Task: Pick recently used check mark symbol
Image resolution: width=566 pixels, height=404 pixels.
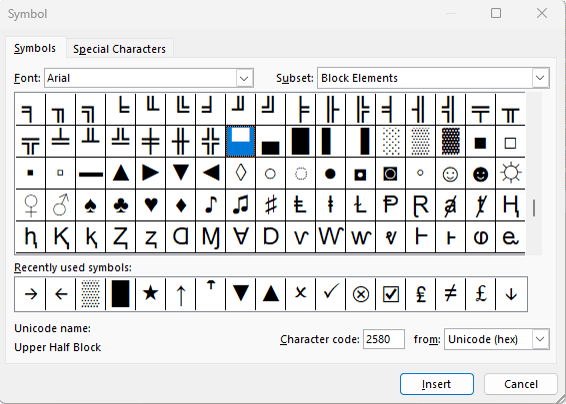Action: [x=330, y=294]
